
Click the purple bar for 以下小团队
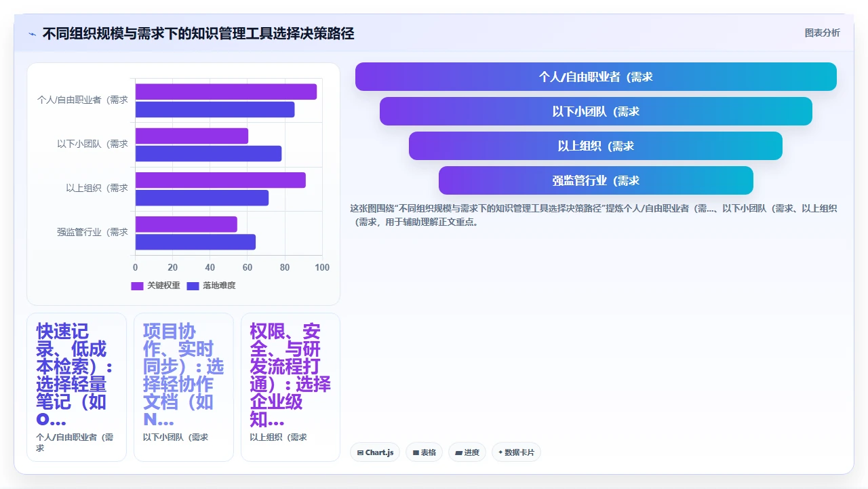(x=192, y=136)
